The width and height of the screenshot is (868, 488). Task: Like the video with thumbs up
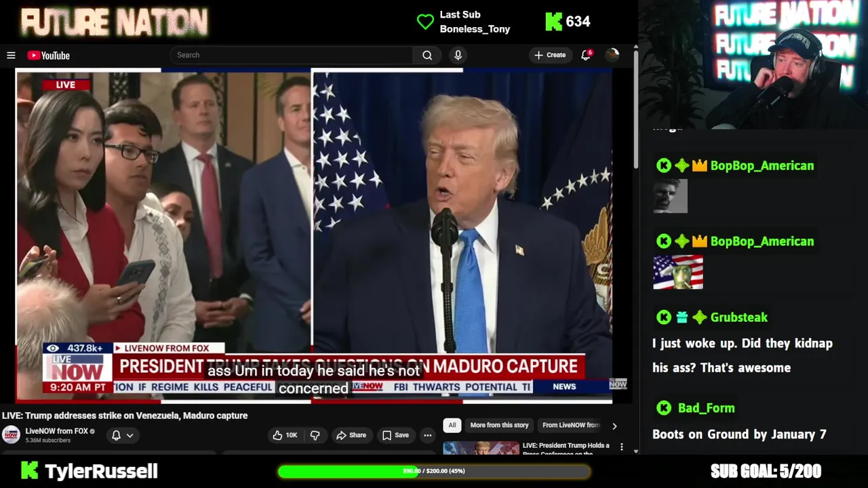(x=285, y=435)
